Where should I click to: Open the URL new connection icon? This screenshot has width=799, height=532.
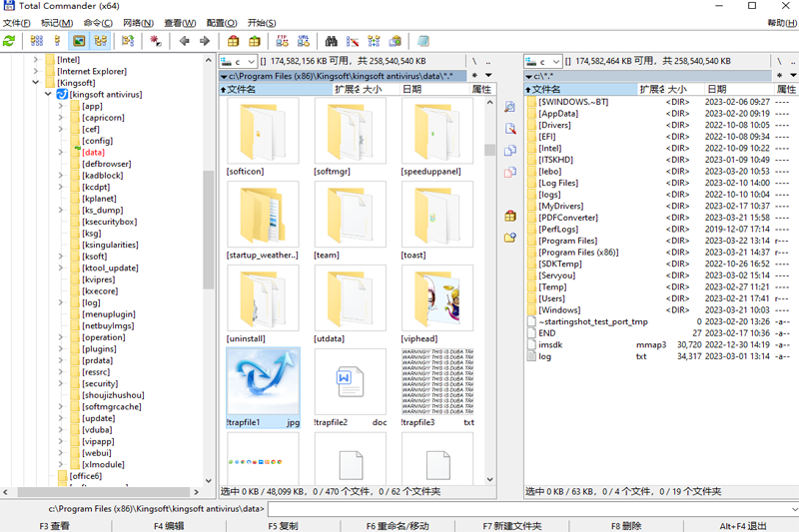(x=304, y=41)
